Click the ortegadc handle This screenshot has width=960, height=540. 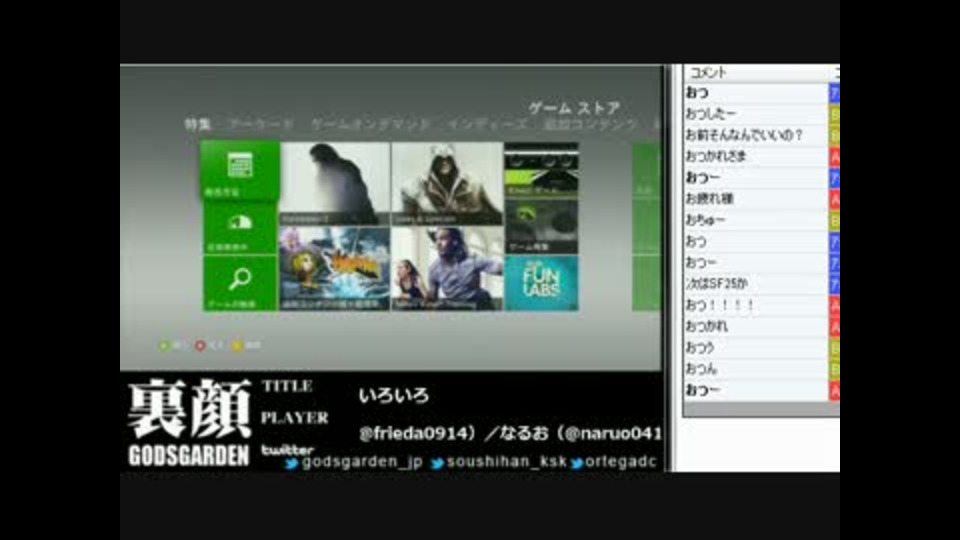621,462
